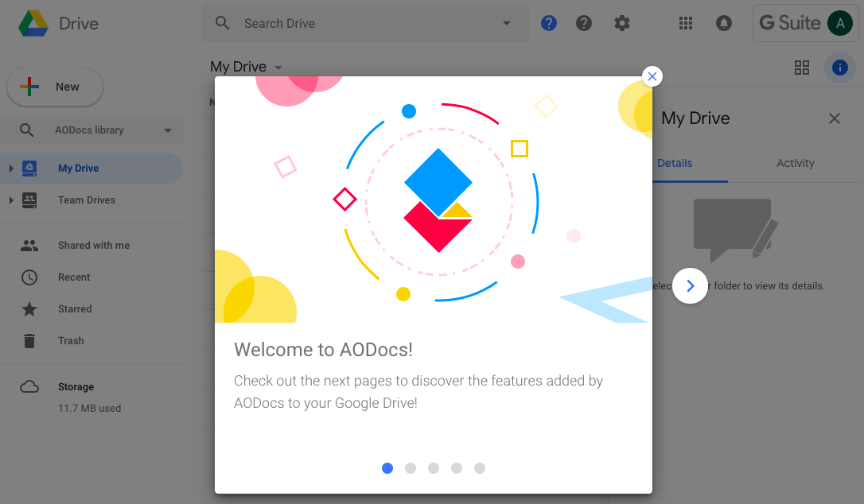Click the Trash bin icon
Image resolution: width=864 pixels, height=504 pixels.
pyautogui.click(x=29, y=340)
